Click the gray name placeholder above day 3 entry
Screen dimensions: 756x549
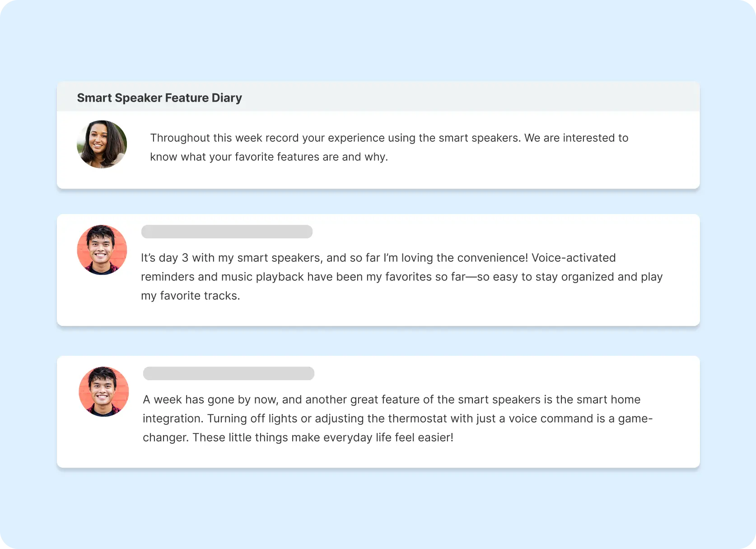coord(227,232)
